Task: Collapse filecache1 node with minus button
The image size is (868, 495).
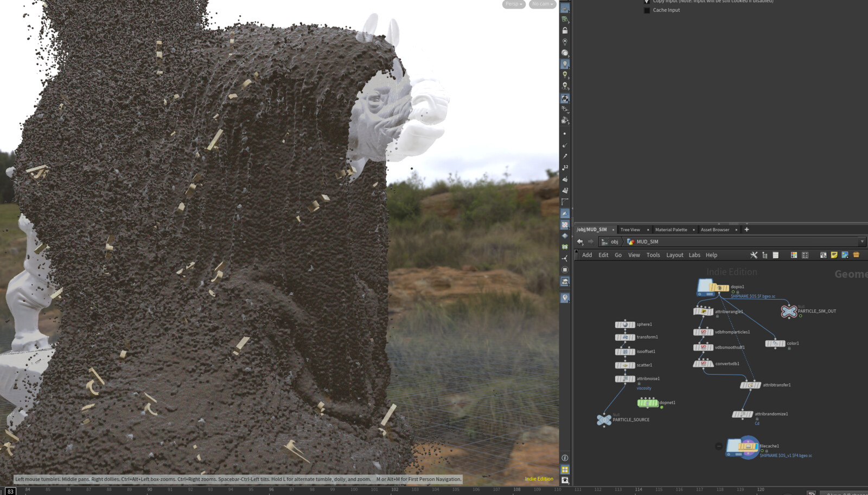Action: tap(719, 446)
